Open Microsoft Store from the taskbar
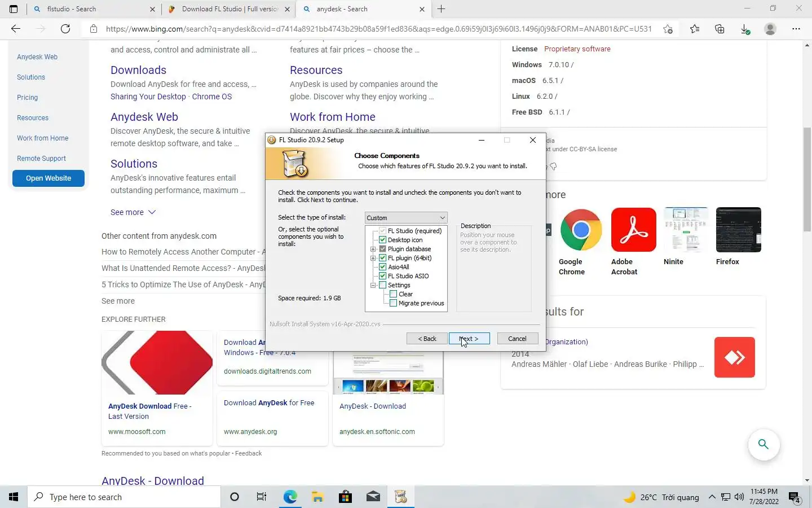Image resolution: width=812 pixels, height=508 pixels. pos(345,497)
